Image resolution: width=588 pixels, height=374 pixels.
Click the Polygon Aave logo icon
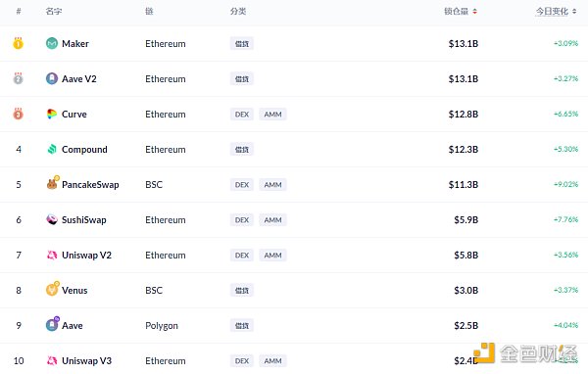point(53,324)
